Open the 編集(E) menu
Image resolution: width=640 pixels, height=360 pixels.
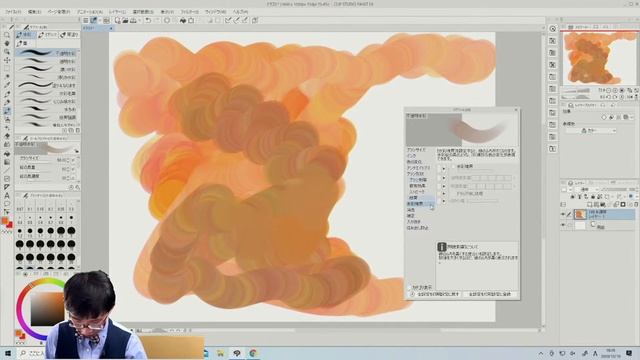click(35, 12)
